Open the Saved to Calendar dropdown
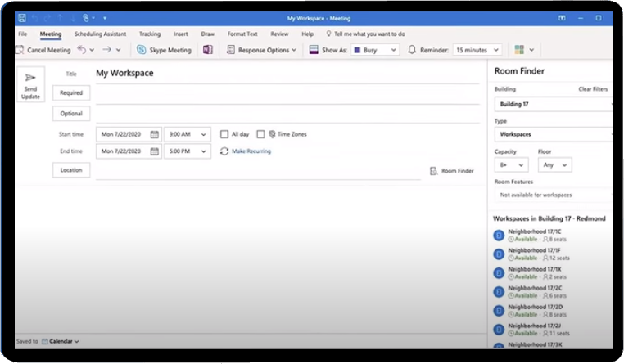This screenshot has height=364, width=624. [x=61, y=341]
